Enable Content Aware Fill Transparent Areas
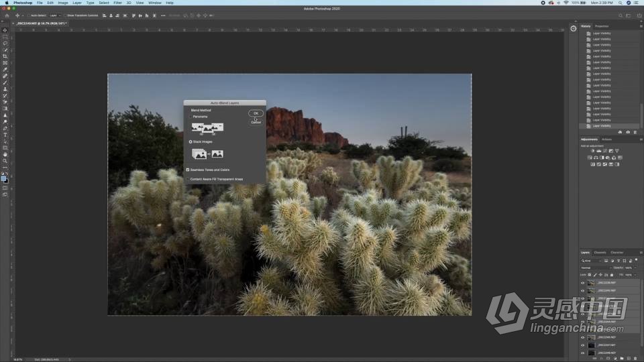 188,179
